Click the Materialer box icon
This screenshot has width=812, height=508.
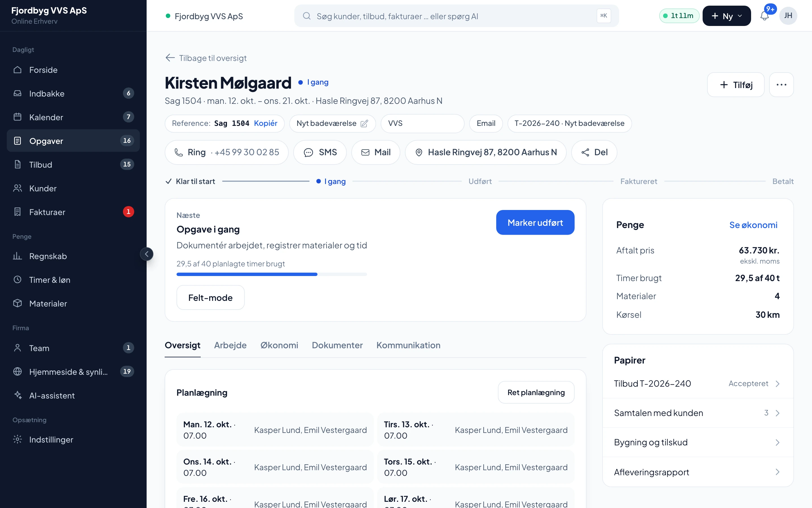(17, 303)
